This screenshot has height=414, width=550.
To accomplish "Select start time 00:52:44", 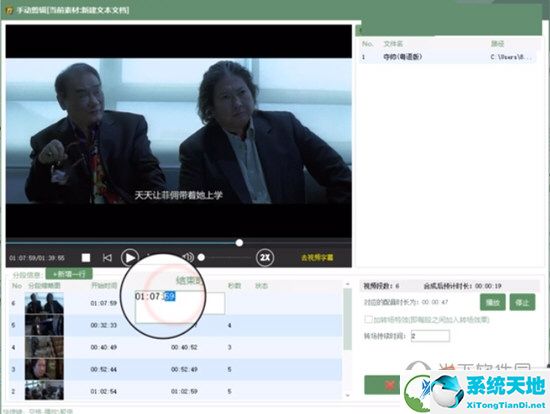I will [103, 369].
